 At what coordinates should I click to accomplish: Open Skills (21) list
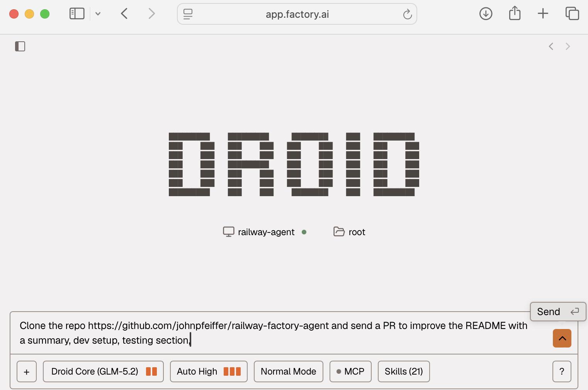404,371
